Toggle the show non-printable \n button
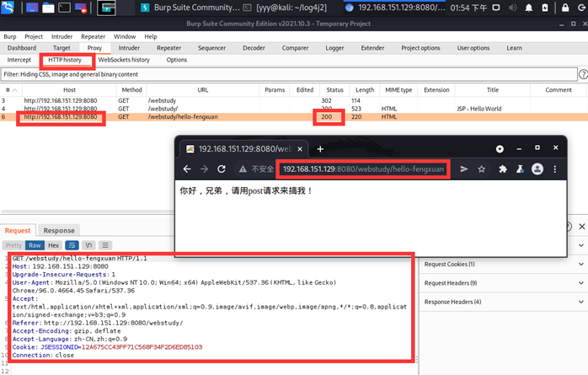 [x=88, y=245]
